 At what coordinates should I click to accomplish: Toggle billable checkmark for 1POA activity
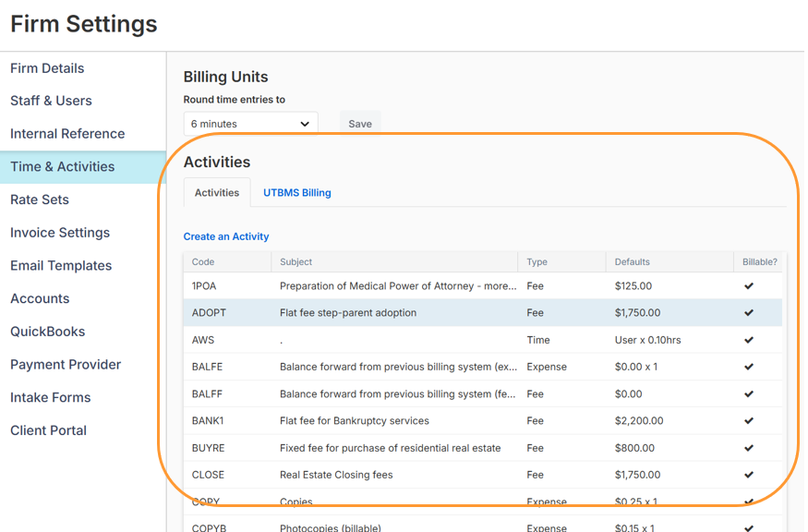click(x=749, y=286)
